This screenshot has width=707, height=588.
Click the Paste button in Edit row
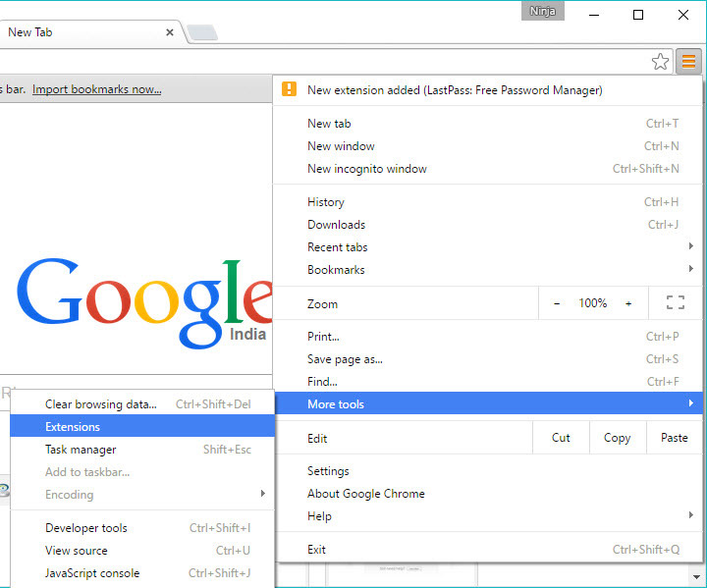[x=675, y=438]
